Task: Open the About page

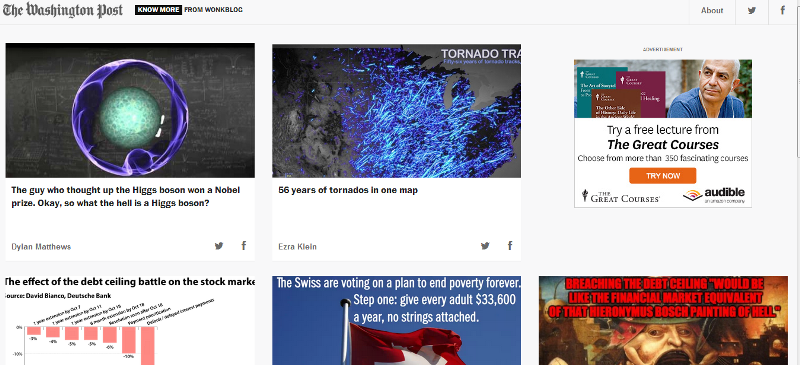Action: tap(712, 10)
